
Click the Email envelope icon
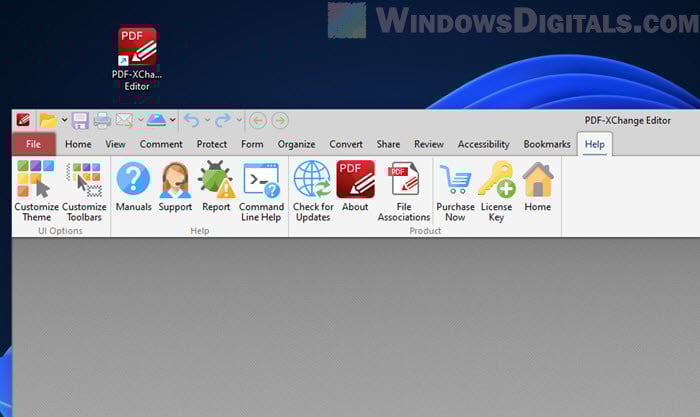(124, 120)
